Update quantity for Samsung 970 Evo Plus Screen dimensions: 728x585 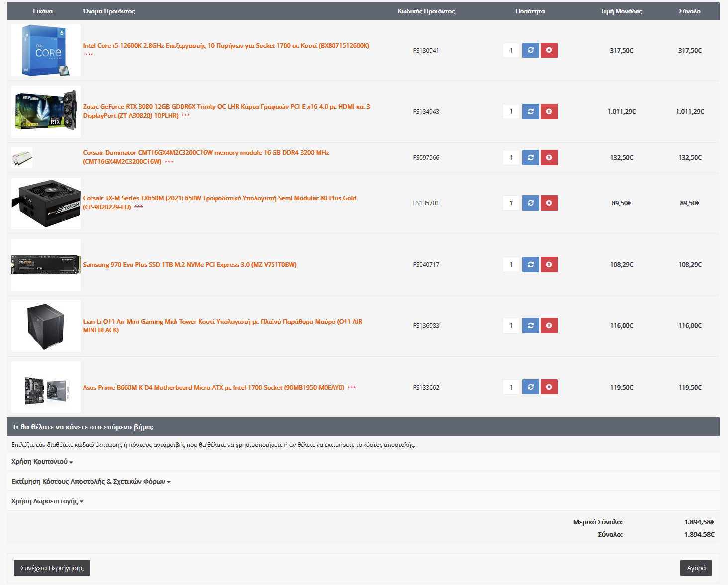point(531,264)
